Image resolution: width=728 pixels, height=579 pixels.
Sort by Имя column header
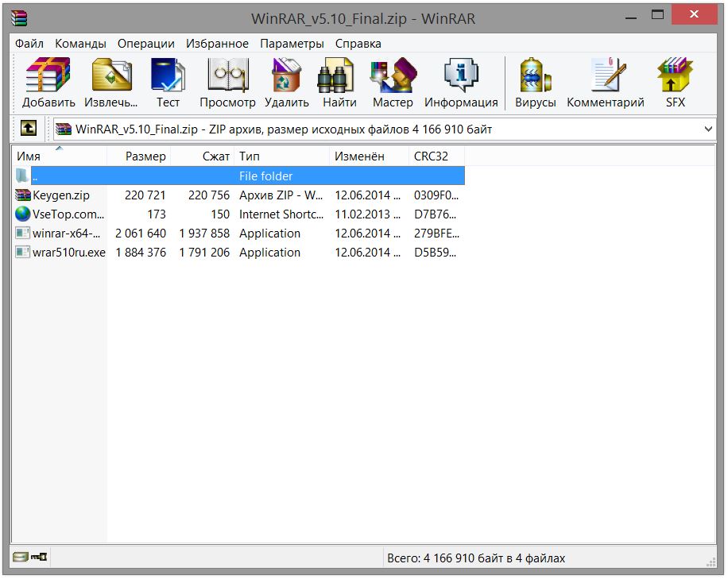click(60, 156)
